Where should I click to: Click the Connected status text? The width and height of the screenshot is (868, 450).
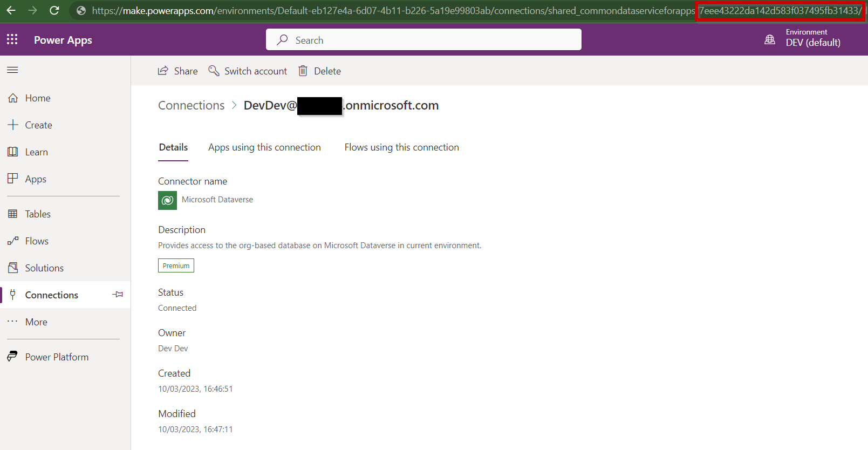point(177,308)
